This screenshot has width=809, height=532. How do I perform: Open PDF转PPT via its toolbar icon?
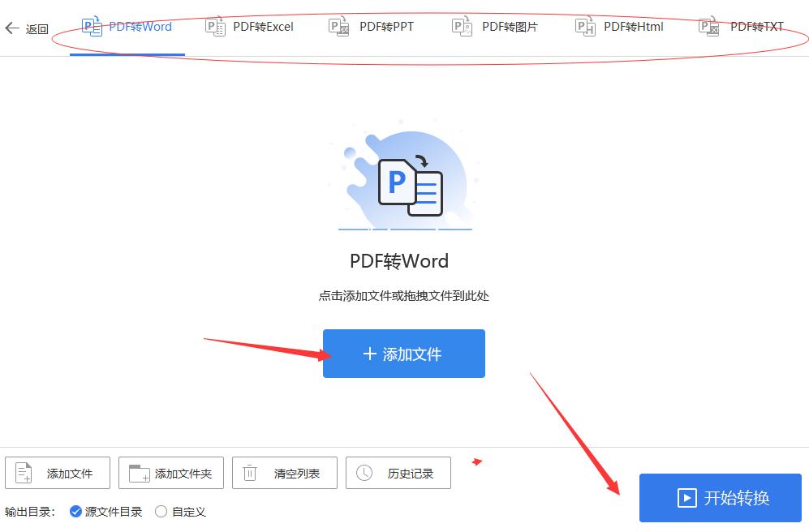[x=338, y=25]
